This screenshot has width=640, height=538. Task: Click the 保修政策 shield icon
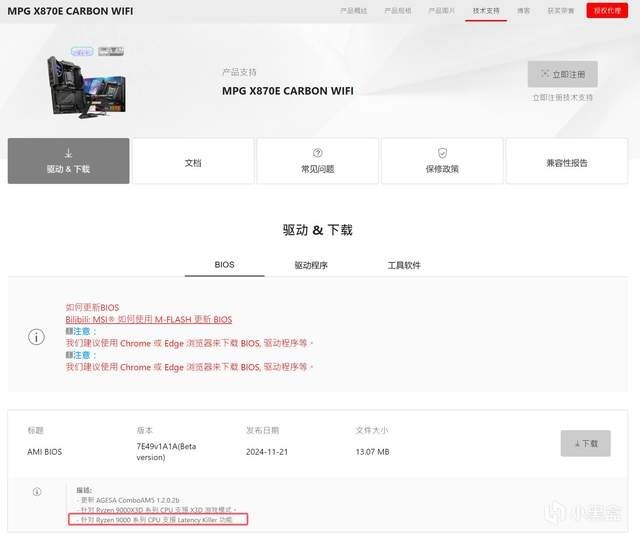(442, 153)
